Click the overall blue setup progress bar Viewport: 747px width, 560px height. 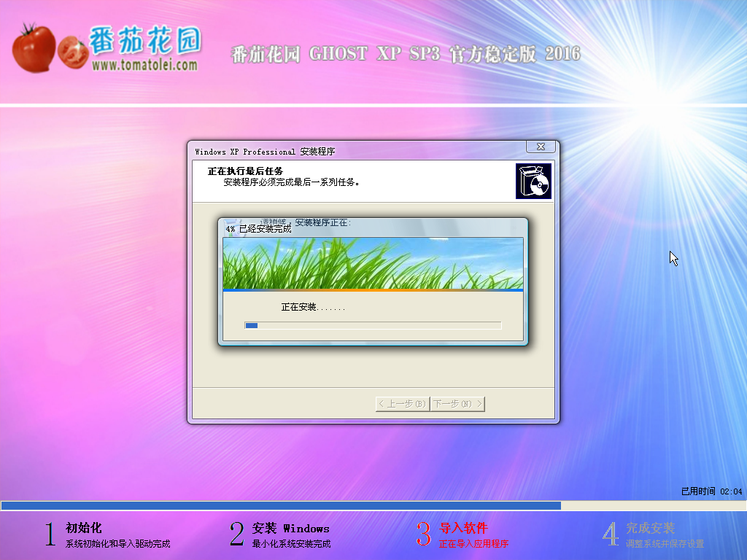coord(373,505)
